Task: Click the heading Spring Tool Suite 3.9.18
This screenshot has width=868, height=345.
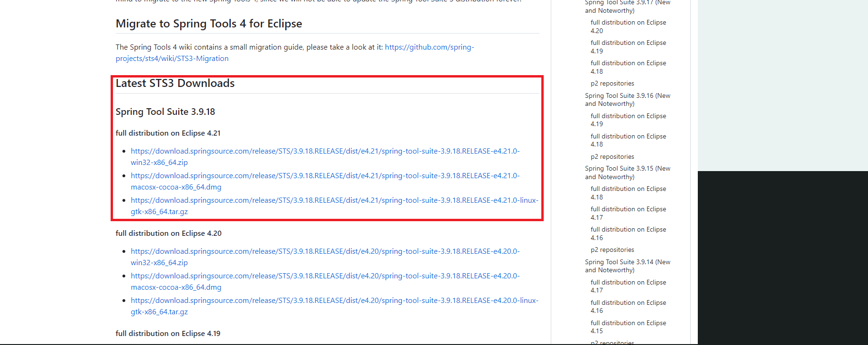Action: coord(165,112)
